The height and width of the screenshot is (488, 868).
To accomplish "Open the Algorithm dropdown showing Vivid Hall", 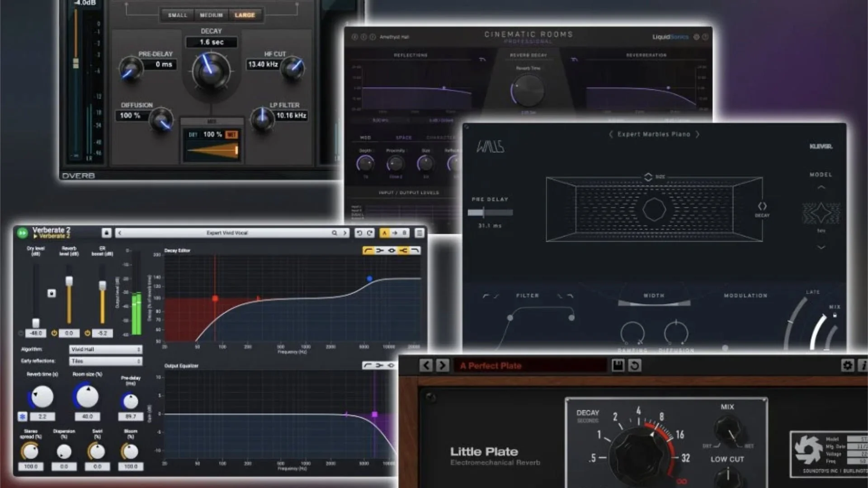I will [105, 349].
